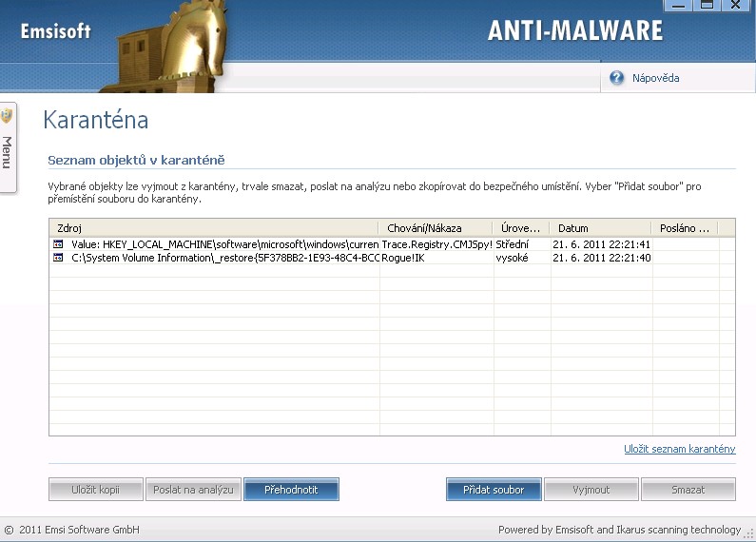This screenshot has height=542, width=756.
Task: Click the registry entry icon for HKEY_LOCAL_MACHINE row
Action: click(58, 244)
